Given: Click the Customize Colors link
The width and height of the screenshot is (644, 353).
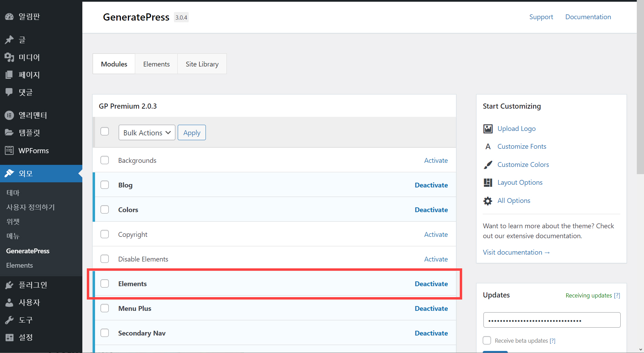Looking at the screenshot, I should [523, 165].
